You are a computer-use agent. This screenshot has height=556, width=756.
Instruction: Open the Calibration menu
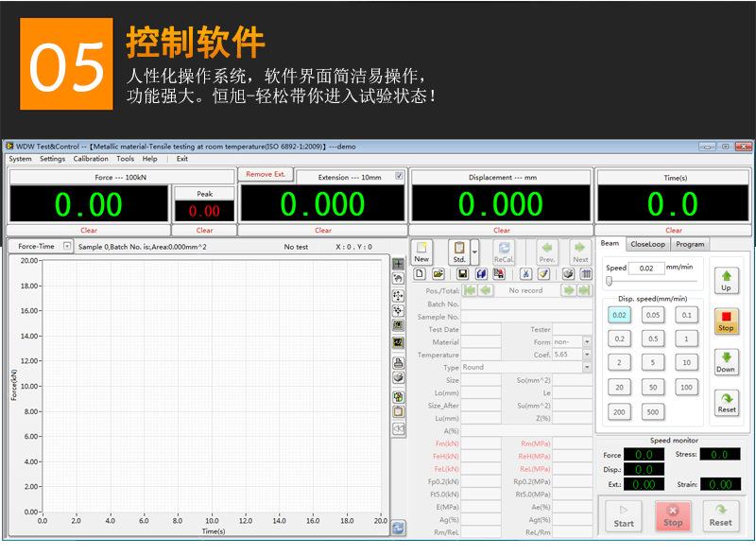point(91,159)
